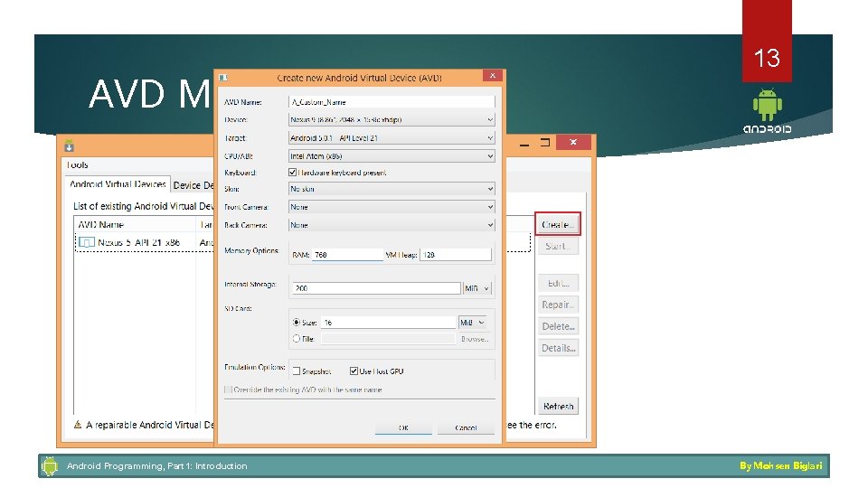Switch to Android Virtual Devices tab

click(x=118, y=184)
